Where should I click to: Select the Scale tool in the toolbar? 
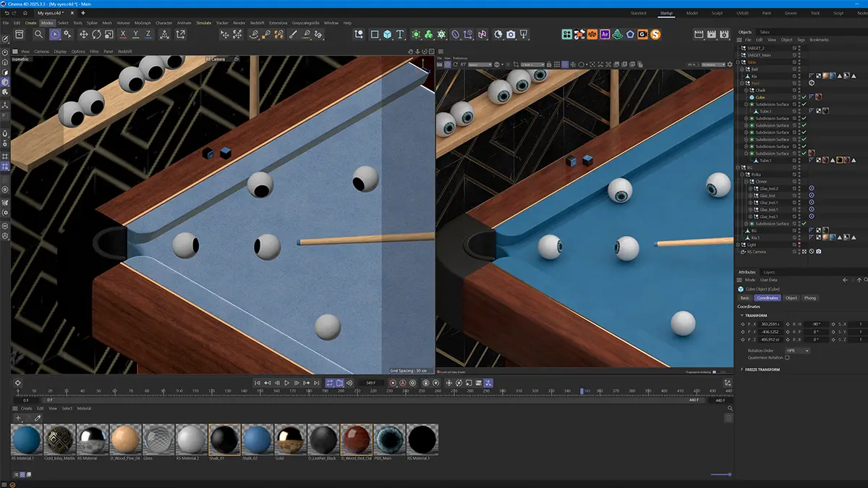[110, 34]
